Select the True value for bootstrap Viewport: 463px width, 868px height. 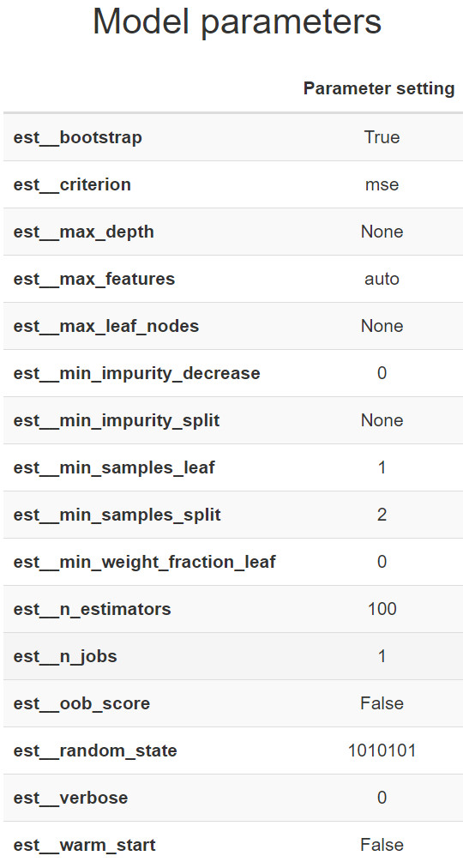click(382, 136)
